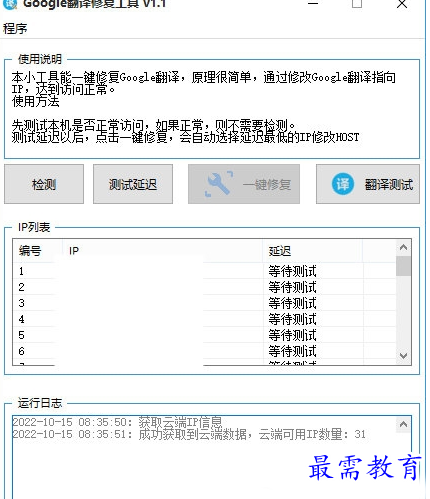430x499 pixels.
Task: Click the 检测 button
Action: pos(44,184)
